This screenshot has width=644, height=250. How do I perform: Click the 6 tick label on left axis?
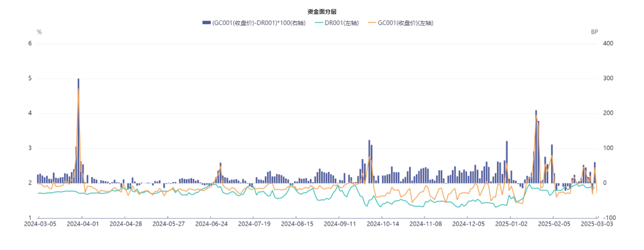30,43
